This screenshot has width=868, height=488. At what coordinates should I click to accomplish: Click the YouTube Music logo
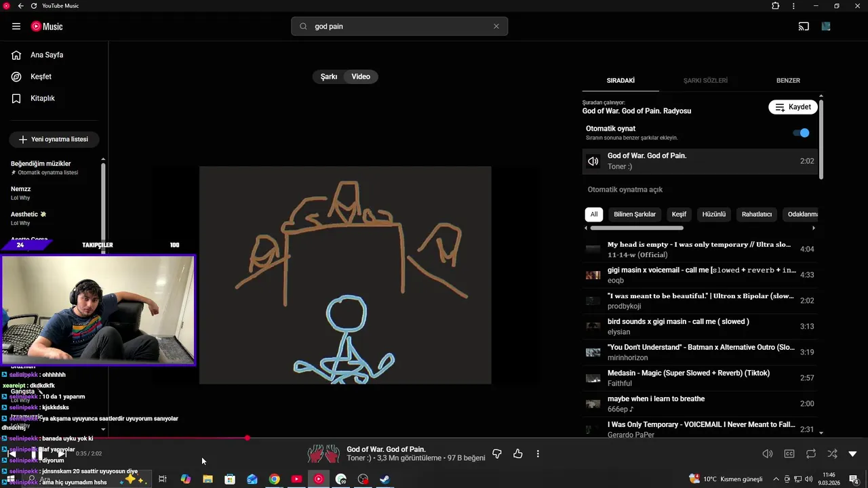click(47, 26)
